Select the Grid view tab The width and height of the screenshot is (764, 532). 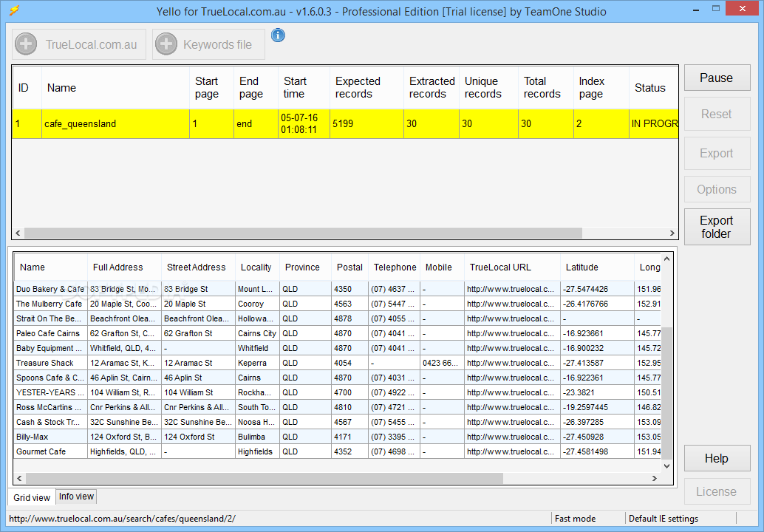pos(32,497)
